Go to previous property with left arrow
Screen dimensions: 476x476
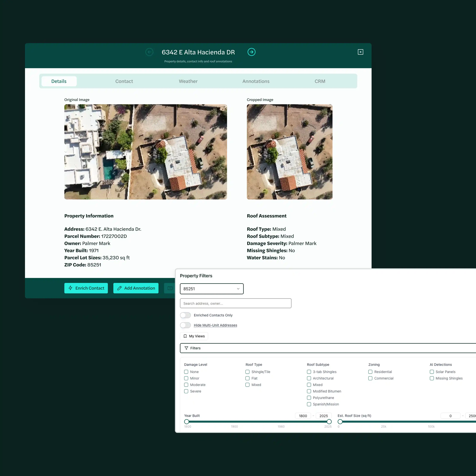(149, 52)
